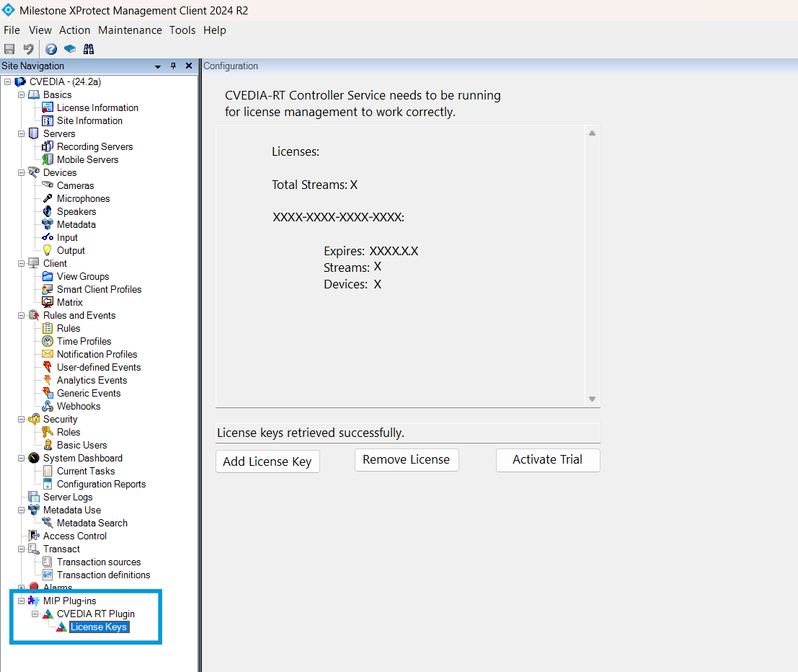Click the Undo toolbar icon
The width and height of the screenshot is (798, 672).
pos(29,49)
